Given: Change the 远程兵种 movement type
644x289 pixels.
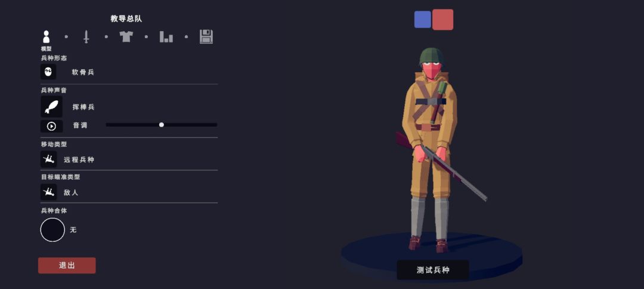Looking at the screenshot, I should [x=79, y=159].
